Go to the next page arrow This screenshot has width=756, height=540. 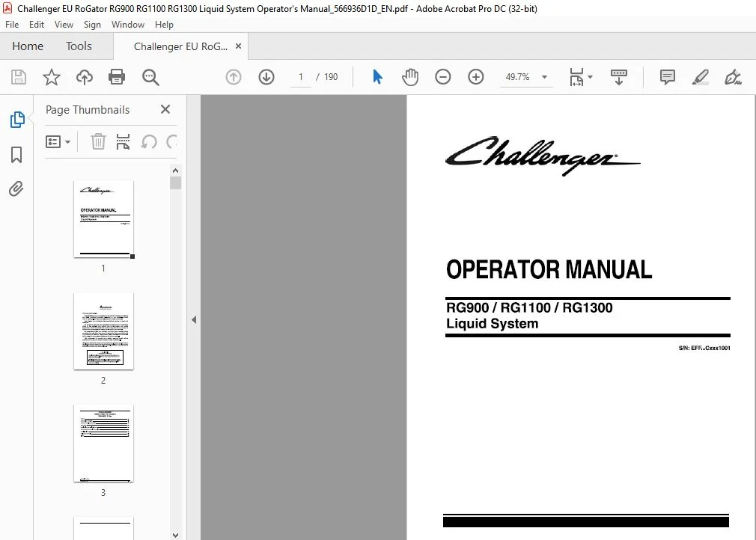266,77
